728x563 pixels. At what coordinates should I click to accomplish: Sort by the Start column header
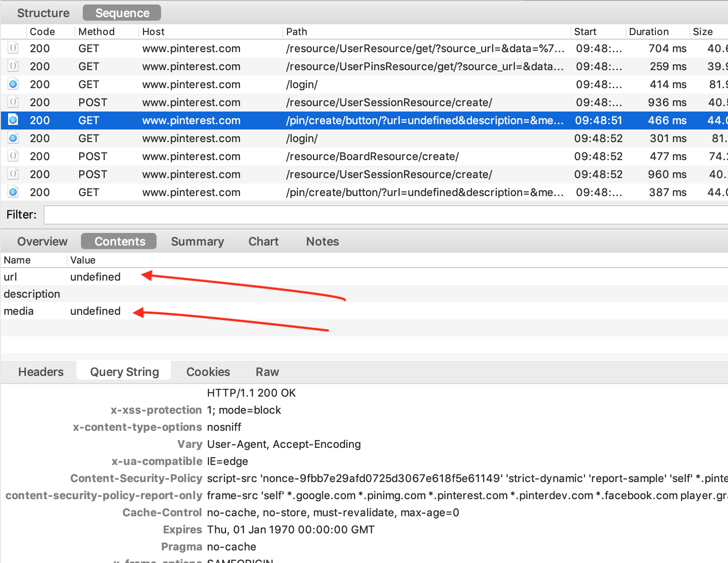tap(598, 31)
